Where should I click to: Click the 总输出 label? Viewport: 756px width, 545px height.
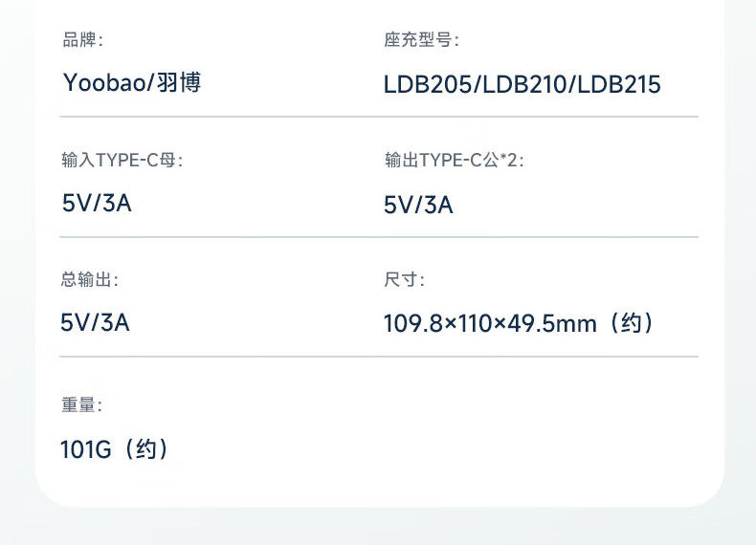pos(89,279)
